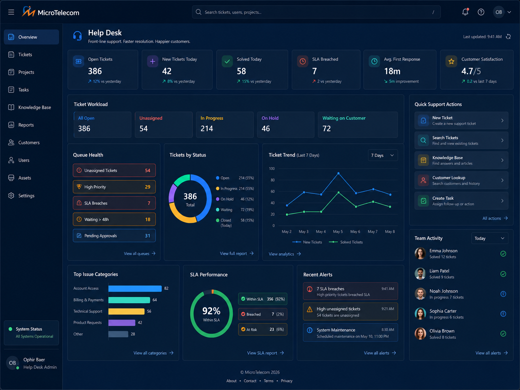Click the SLA Breached clock icon
Screen dimensions: 520x390
point(303,61)
